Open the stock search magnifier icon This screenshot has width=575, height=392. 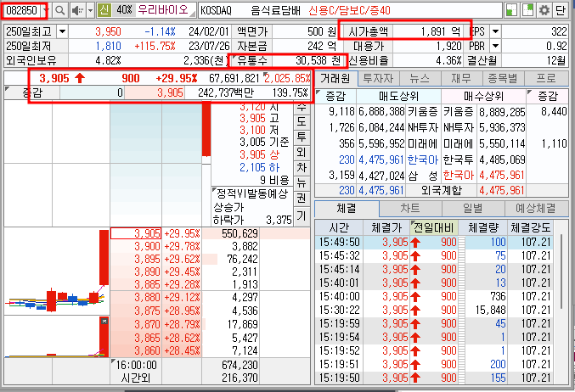[x=59, y=10]
